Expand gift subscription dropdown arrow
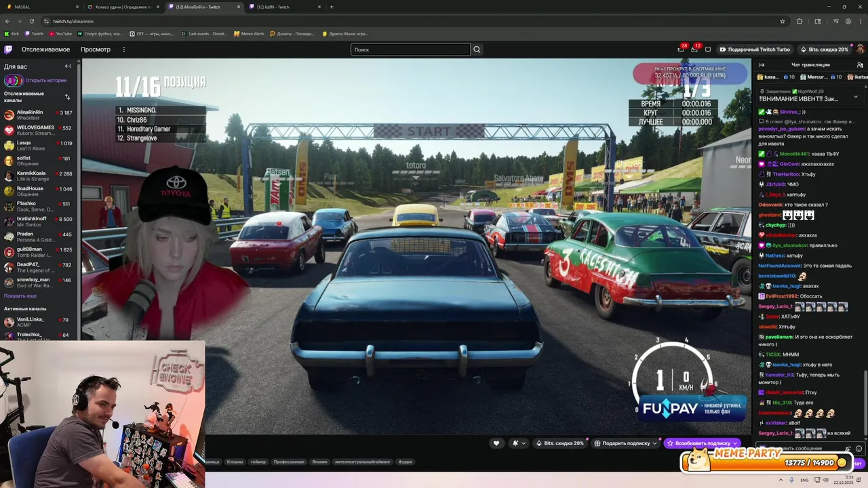The image size is (868, 488). coord(655,443)
